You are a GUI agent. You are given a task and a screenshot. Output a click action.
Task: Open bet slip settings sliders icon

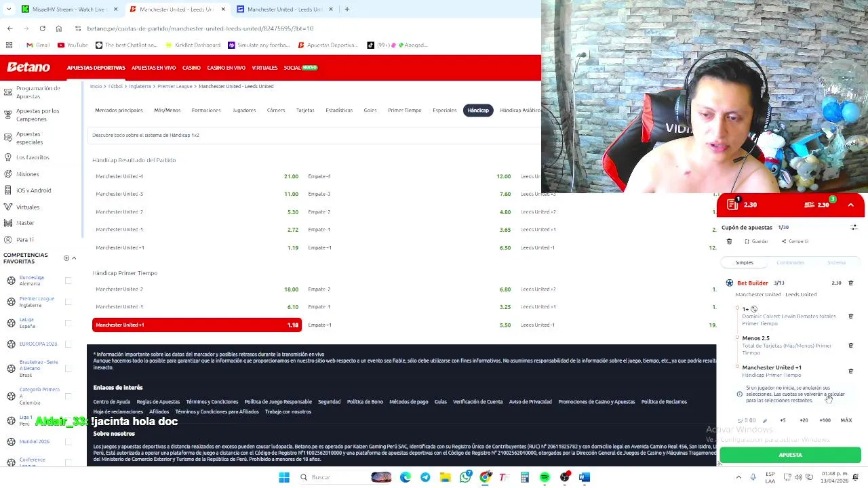pos(854,227)
